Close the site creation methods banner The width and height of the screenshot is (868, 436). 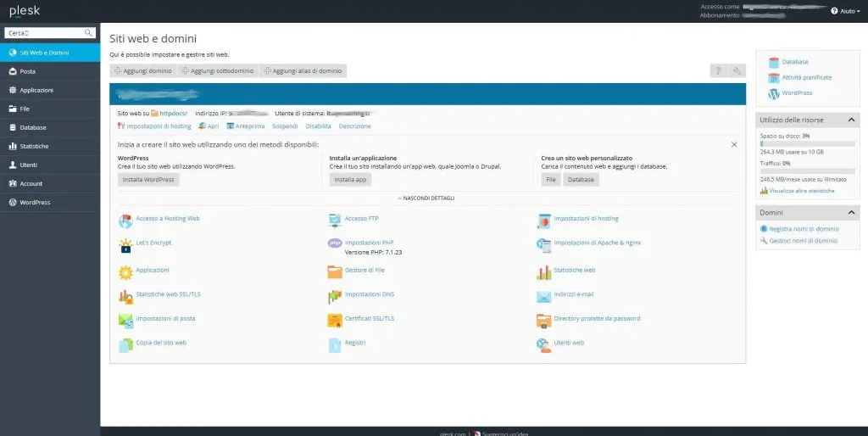click(x=734, y=145)
